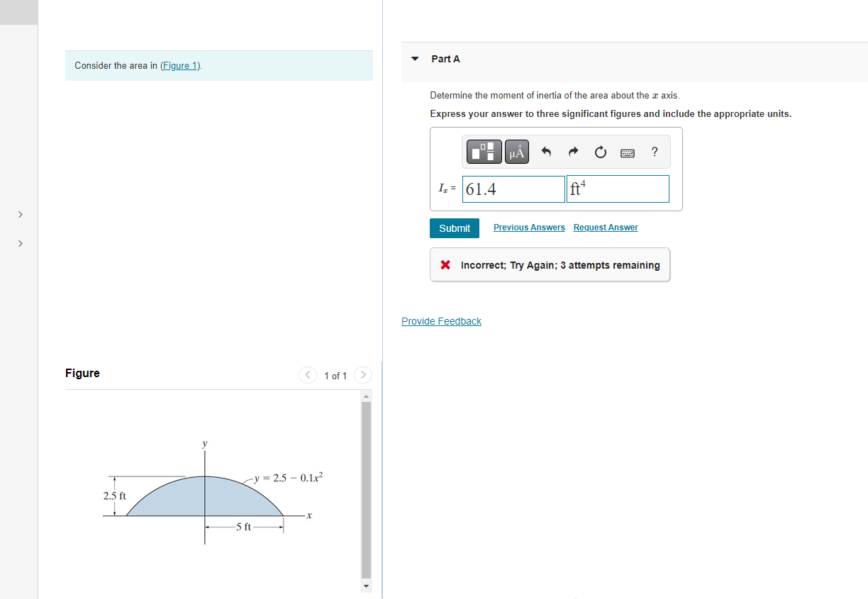Click the figure panel scrollbar thumb
This screenshot has width=868, height=599.
[366, 491]
